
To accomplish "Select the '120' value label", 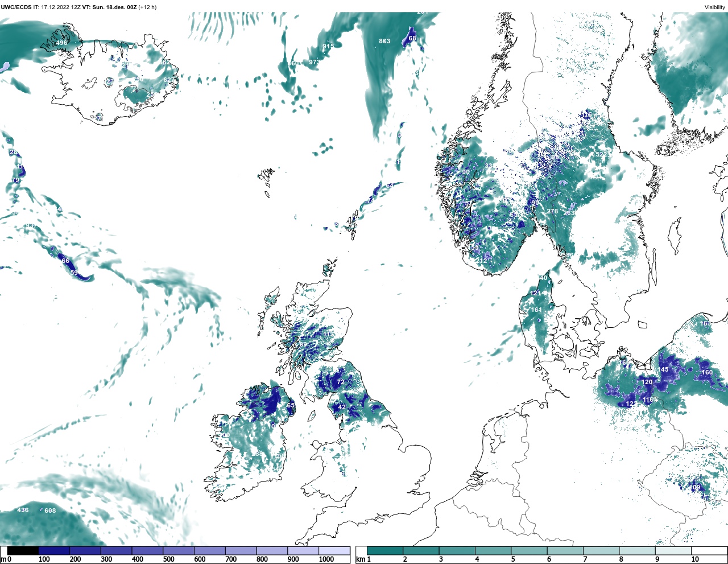I will (647, 382).
